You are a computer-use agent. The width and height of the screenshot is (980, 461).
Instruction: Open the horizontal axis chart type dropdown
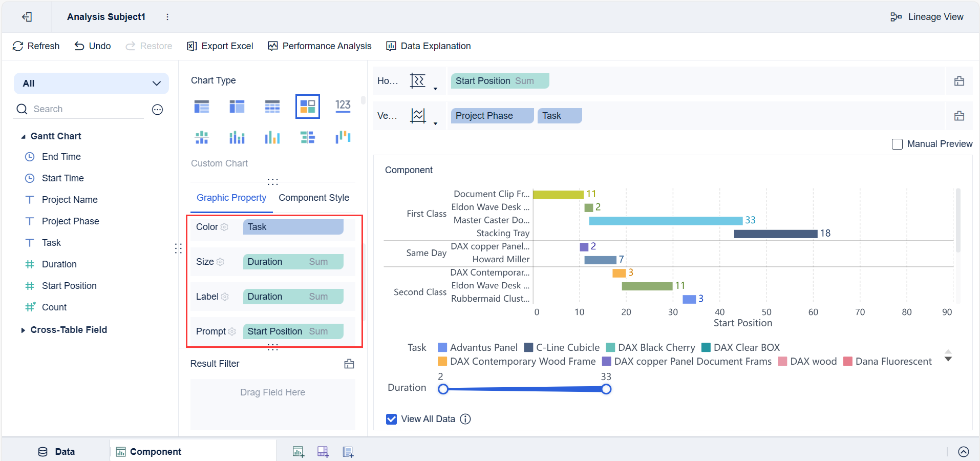tap(436, 81)
